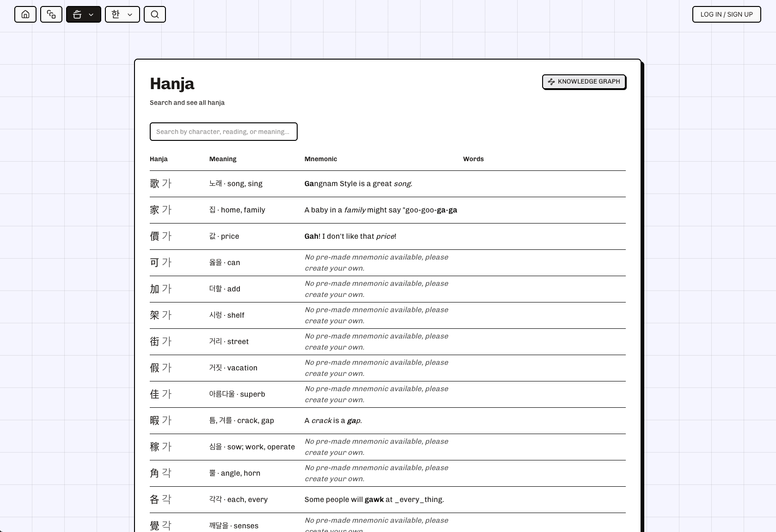Click the linked-squares components icon
Screen dimensions: 776x532
[51, 14]
